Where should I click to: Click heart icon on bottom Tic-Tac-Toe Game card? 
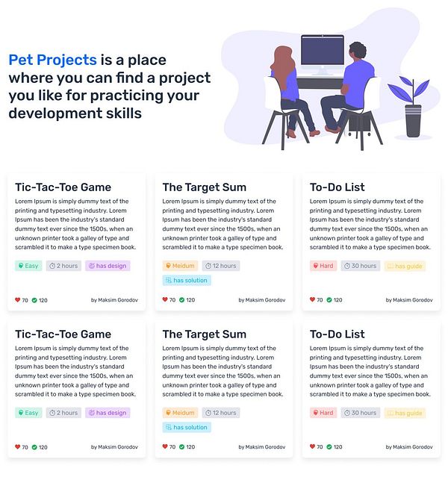(x=18, y=446)
